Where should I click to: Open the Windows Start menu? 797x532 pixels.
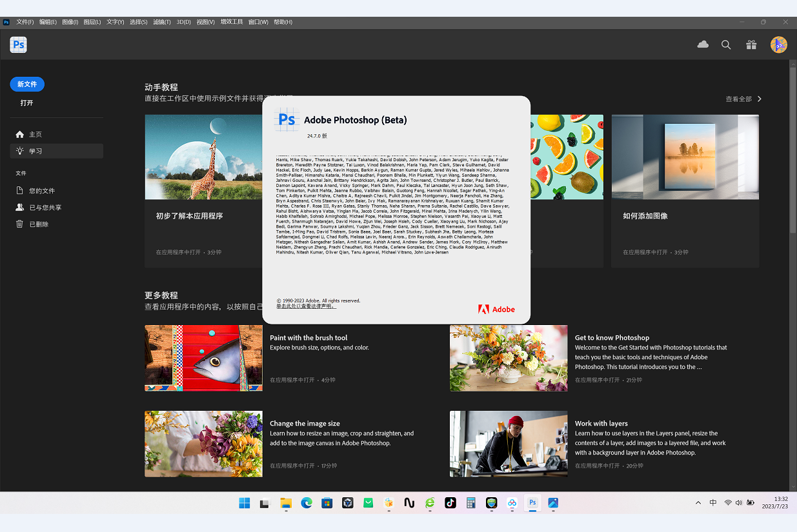click(x=245, y=503)
